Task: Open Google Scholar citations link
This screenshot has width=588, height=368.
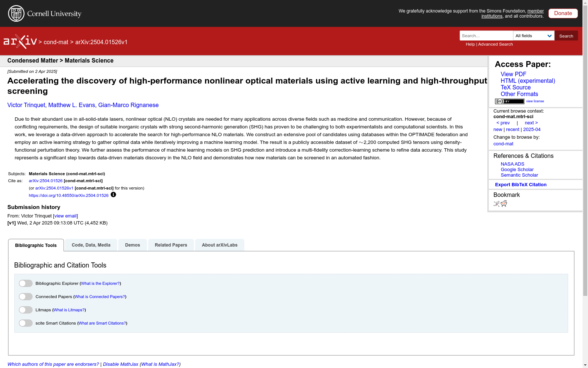Action: click(x=517, y=170)
